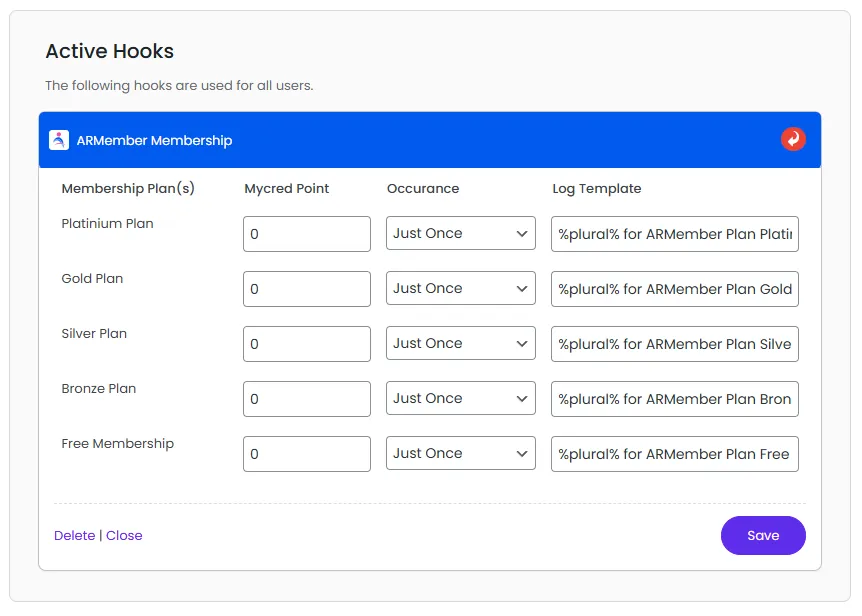Open the Occurance dropdown for Silver Plan
Viewport: 862px width, 616px height.
coord(460,343)
